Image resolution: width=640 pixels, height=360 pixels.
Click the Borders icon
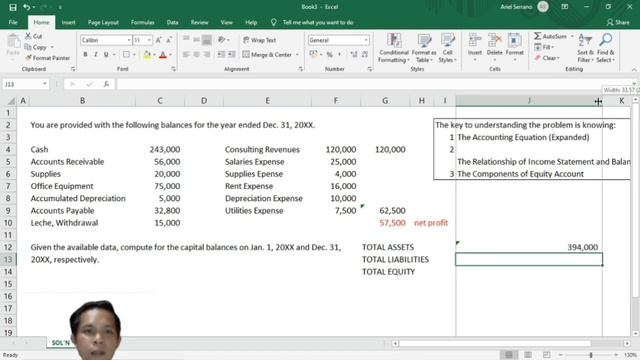127,54
